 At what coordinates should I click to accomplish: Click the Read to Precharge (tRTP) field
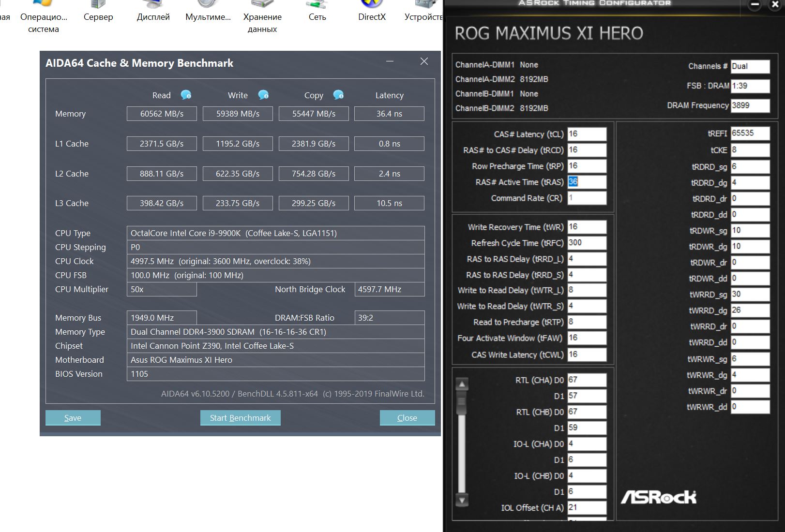point(587,322)
